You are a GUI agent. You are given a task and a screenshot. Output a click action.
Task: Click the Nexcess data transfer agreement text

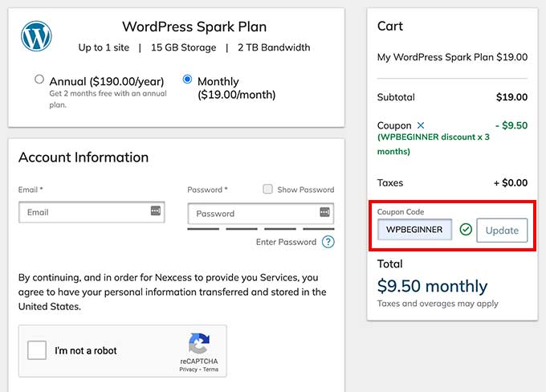(x=173, y=292)
